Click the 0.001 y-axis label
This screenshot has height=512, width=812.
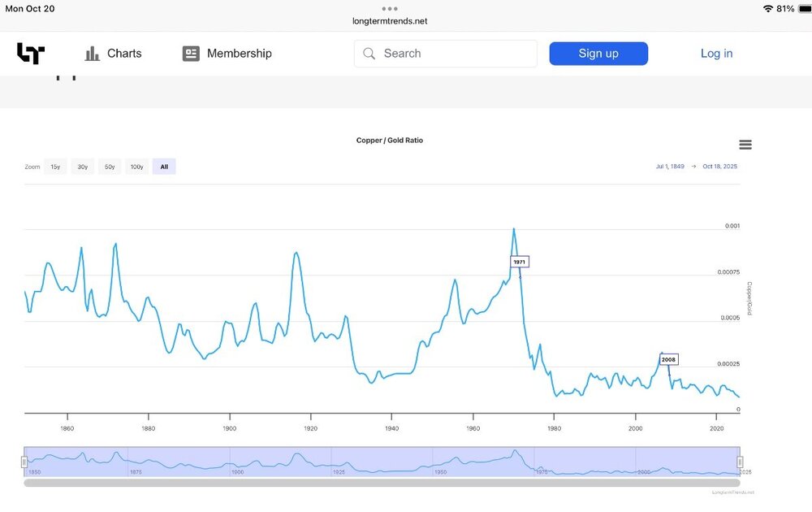[732, 226]
